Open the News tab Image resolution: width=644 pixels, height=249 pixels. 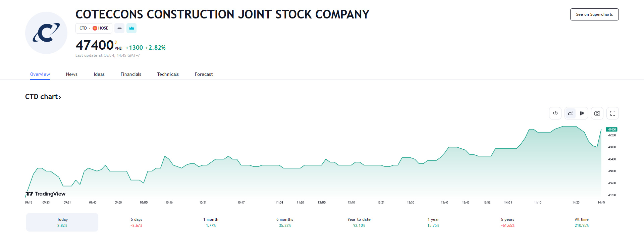tap(72, 74)
